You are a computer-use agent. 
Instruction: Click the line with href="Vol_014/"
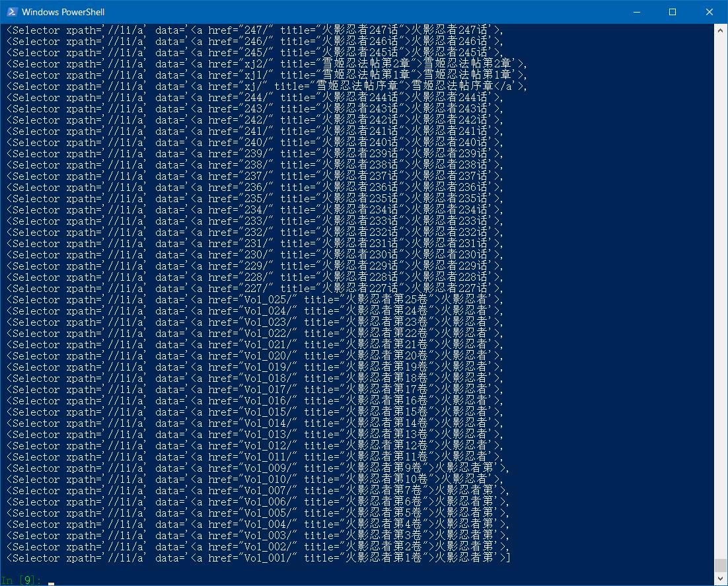(x=255, y=423)
